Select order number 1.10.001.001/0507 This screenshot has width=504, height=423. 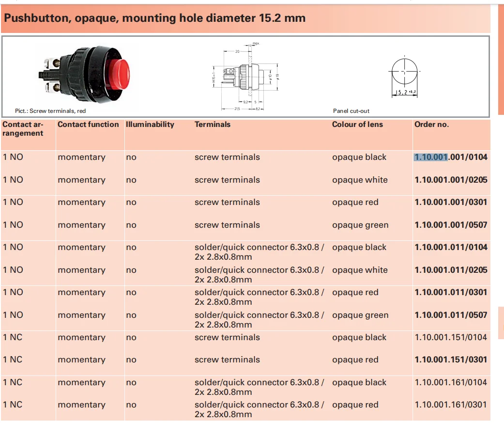point(451,225)
